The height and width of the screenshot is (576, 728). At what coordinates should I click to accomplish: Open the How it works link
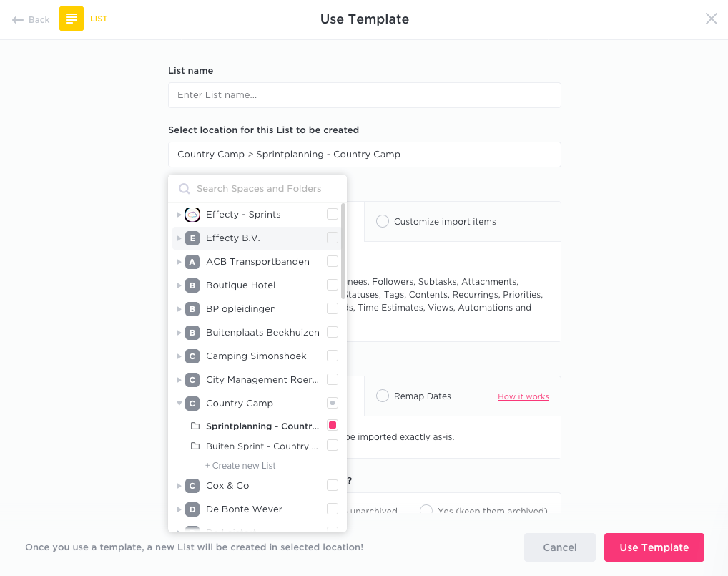pos(523,396)
